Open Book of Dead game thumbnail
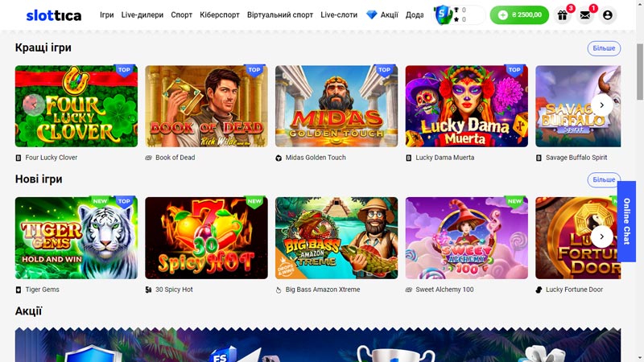Viewport: 644px width, 362px height. click(x=206, y=106)
